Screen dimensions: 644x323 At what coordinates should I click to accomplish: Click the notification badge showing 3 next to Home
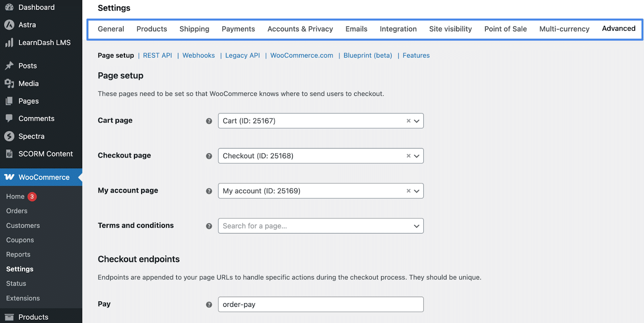point(32,197)
